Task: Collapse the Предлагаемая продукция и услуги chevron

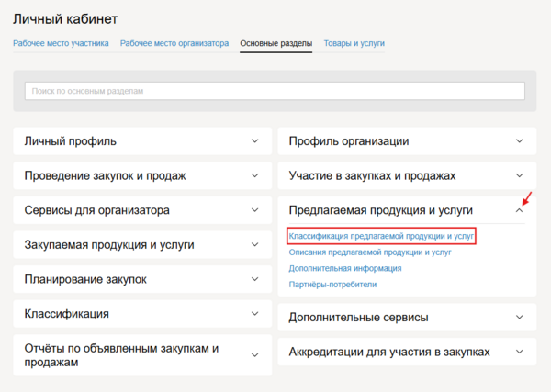Action: (520, 210)
